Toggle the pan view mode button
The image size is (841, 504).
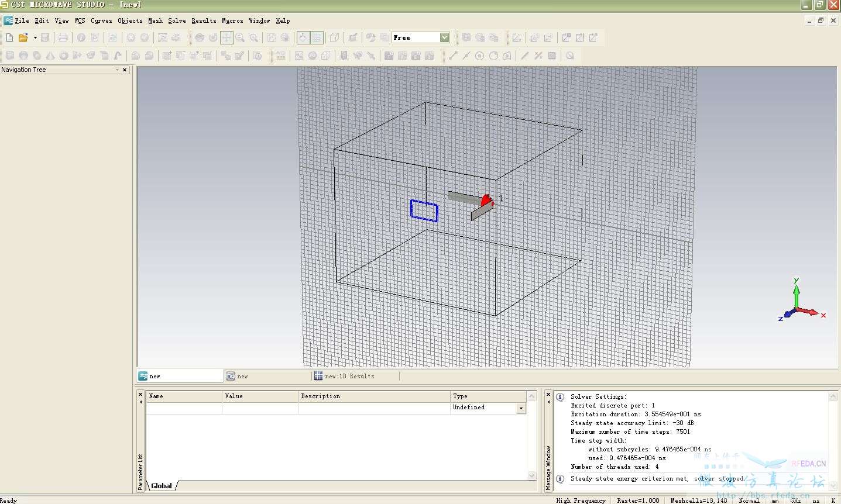click(x=226, y=37)
